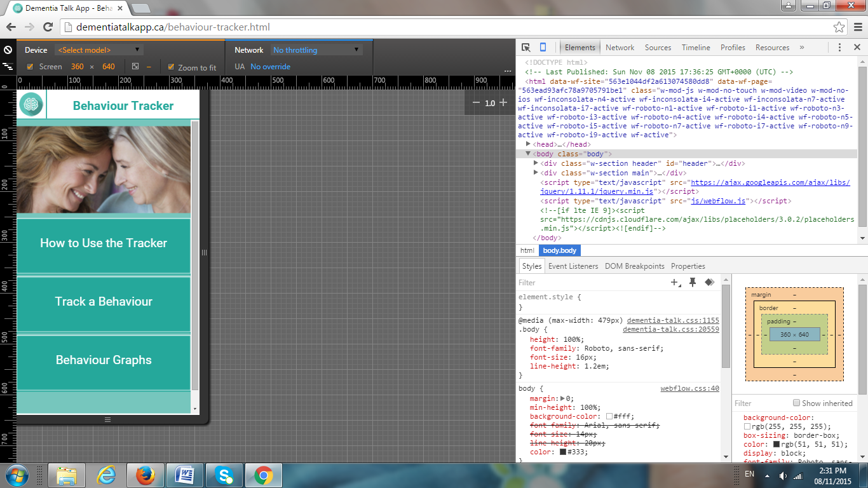Screen dimensions: 868x488
Task: Zoom in emulated view plus button
Action: pos(503,102)
